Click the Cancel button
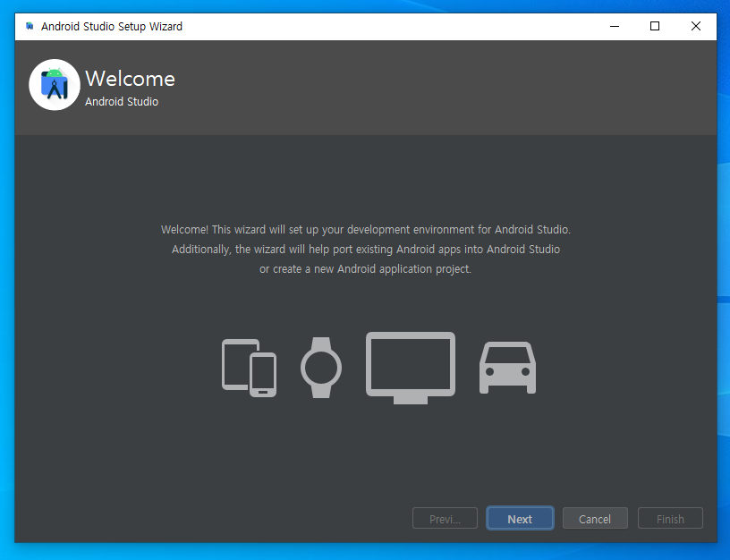 [595, 518]
